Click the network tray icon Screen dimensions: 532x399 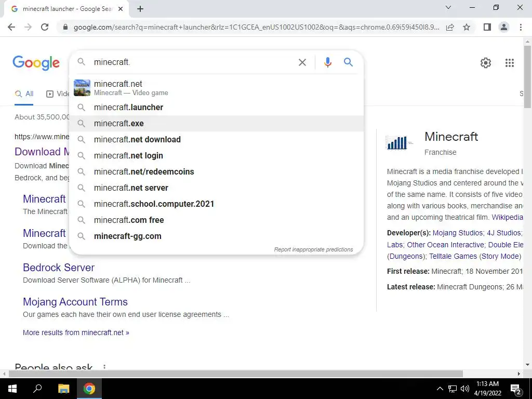(453, 389)
